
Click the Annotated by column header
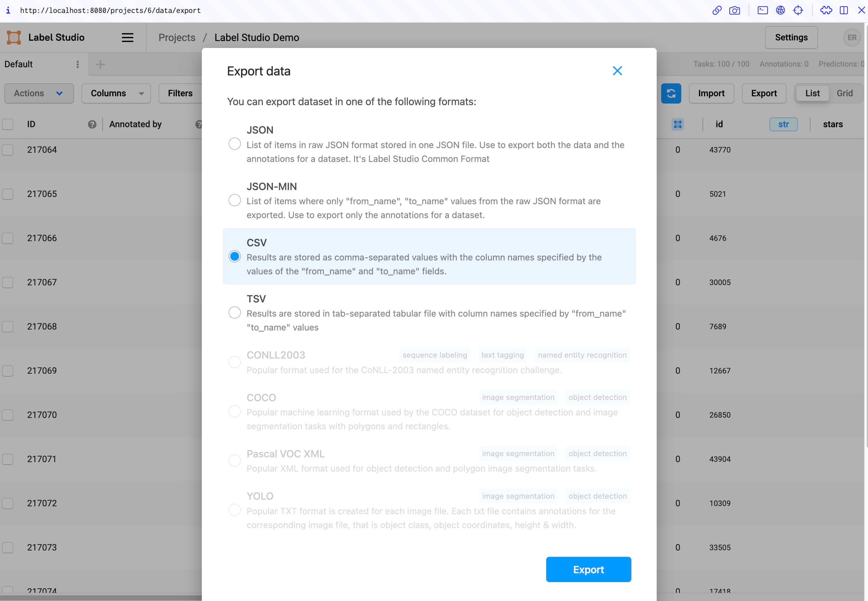(135, 124)
